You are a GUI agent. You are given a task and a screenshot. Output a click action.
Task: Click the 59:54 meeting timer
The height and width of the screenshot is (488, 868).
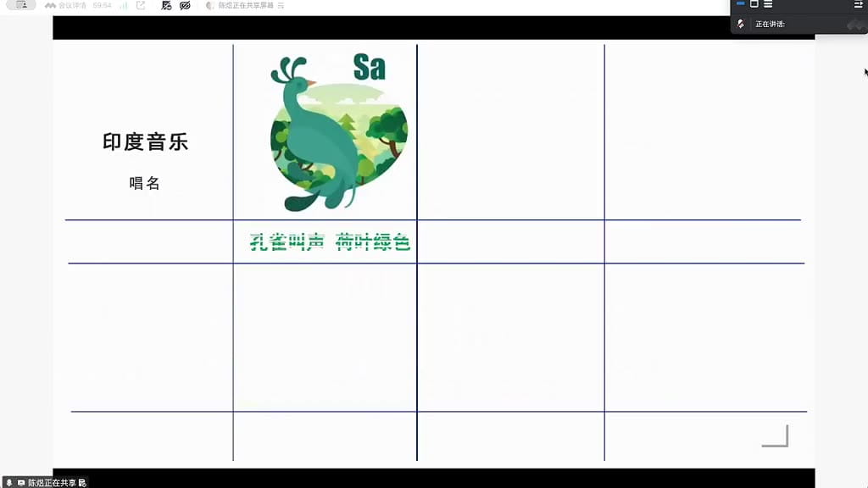click(x=102, y=6)
